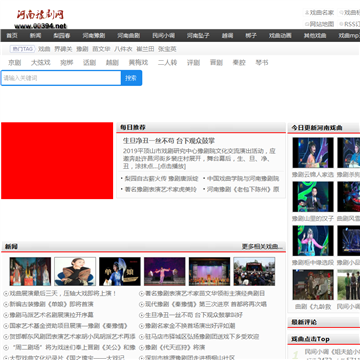Click the blue 搜索 button
The height and width of the screenshot is (360, 360).
point(131,78)
